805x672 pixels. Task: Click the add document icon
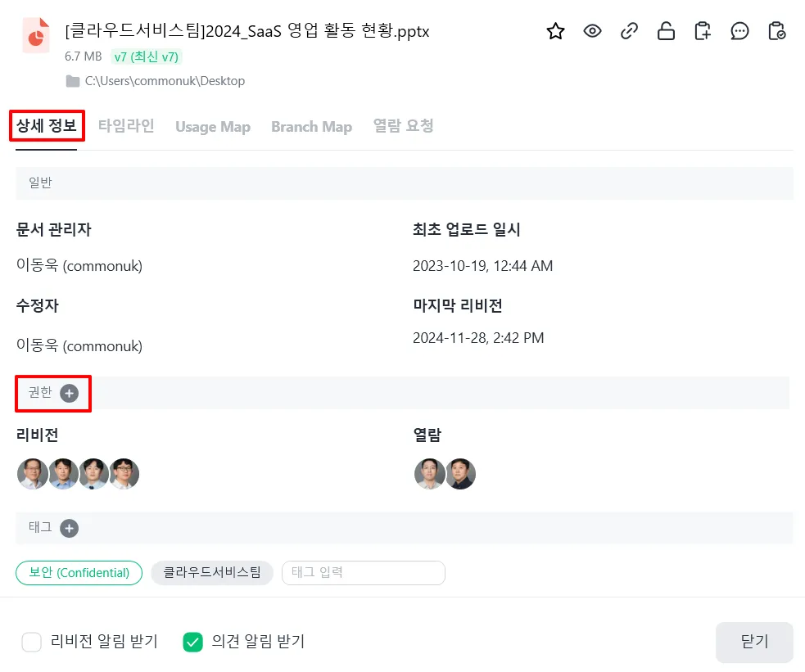tap(703, 31)
